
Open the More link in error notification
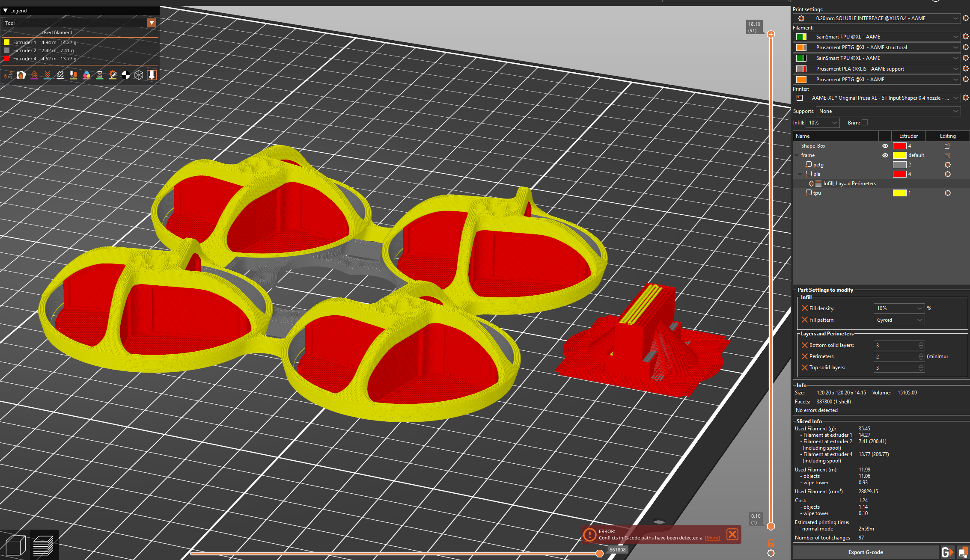pyautogui.click(x=712, y=538)
